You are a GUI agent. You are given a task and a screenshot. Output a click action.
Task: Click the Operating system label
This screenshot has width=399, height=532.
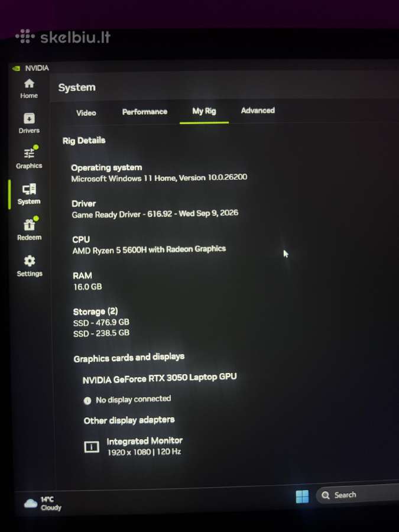[x=106, y=168]
